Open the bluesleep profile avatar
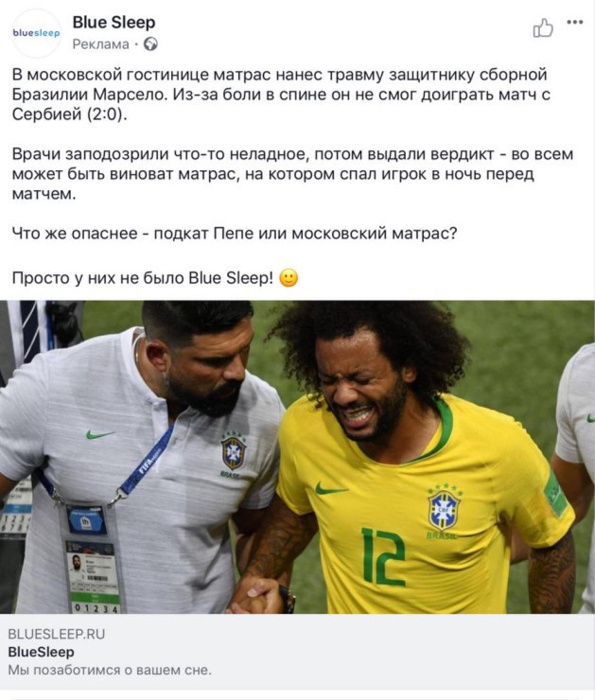595x700 pixels. [x=36, y=33]
